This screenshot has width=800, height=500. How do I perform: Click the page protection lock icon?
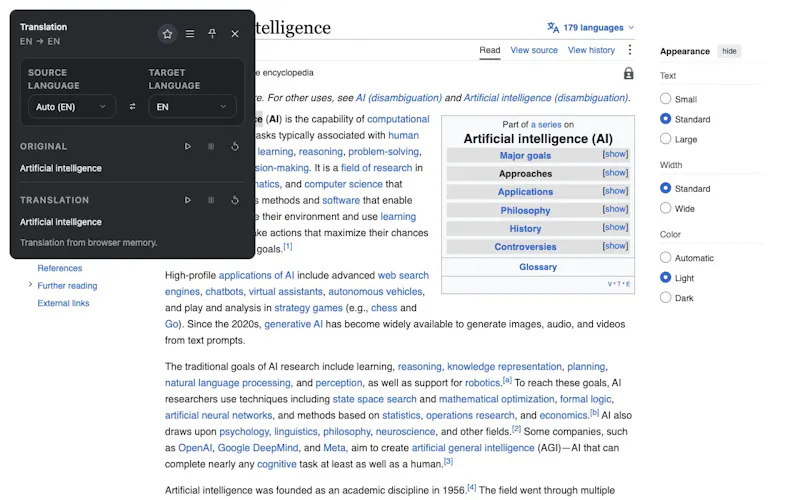(629, 73)
